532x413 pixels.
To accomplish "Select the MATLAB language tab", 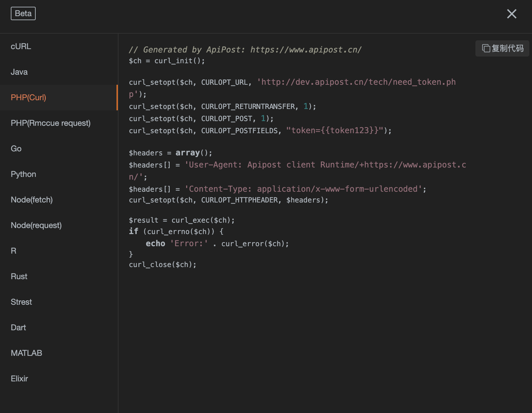I will (x=59, y=353).
